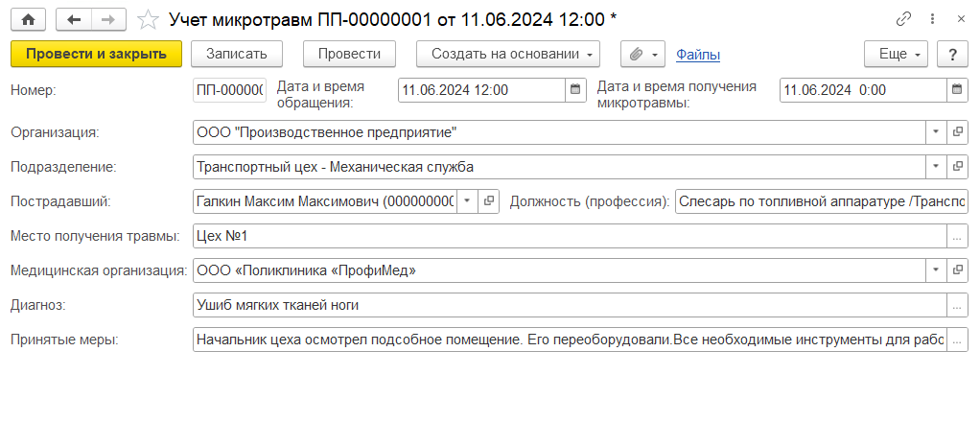Expand the Пострадавший dropdown list
Viewport: 980px width, 422px height.
coord(466,201)
